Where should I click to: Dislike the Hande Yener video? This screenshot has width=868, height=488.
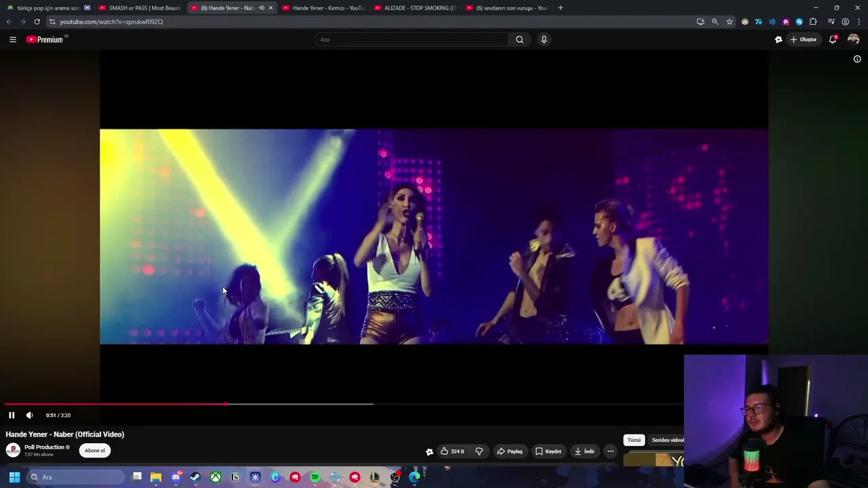479,451
